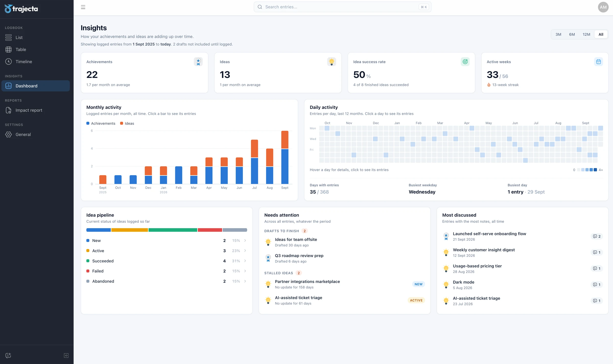Click the Stalled ideas count badge
The width and height of the screenshot is (613, 364).
tap(299, 273)
